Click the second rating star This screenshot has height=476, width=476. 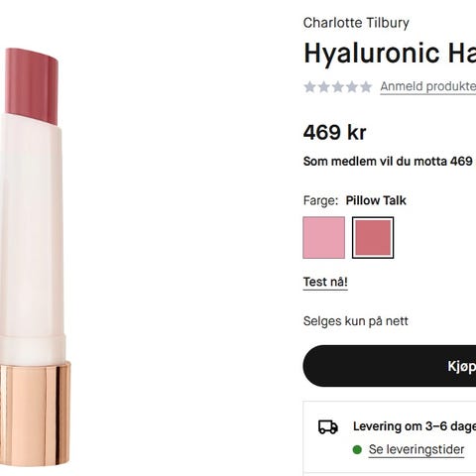pyautogui.click(x=324, y=87)
